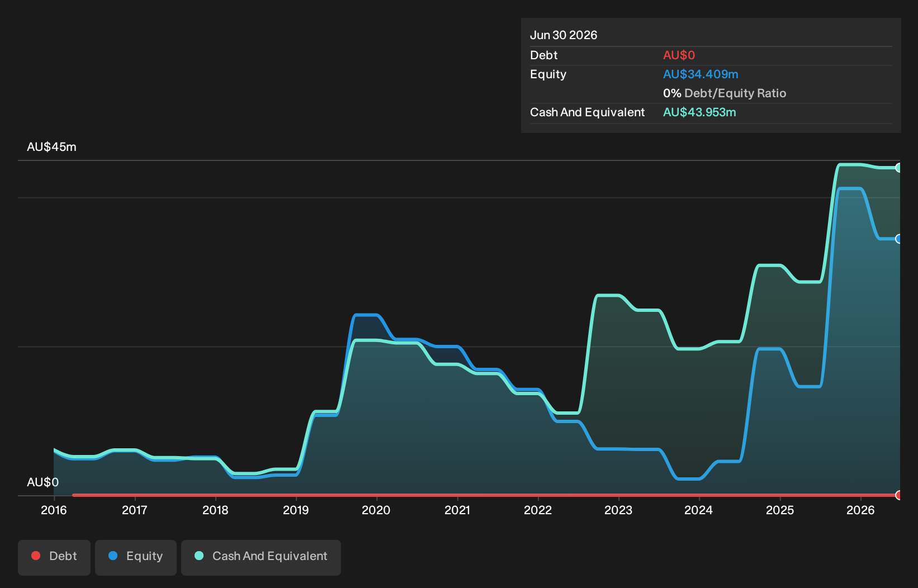Image resolution: width=918 pixels, height=588 pixels.
Task: Click the 2023 x-axis label
Action: click(618, 510)
